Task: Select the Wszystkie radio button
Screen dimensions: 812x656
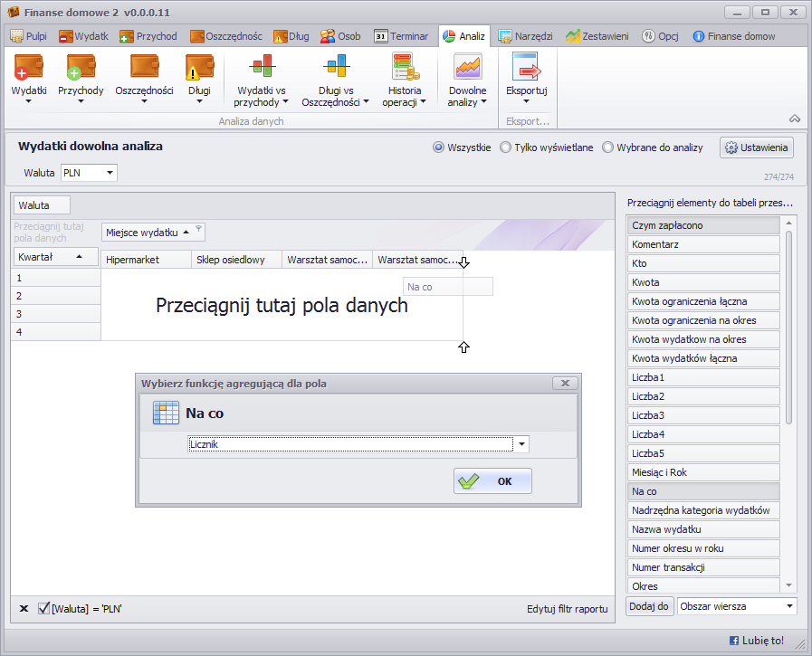Action: coord(439,147)
